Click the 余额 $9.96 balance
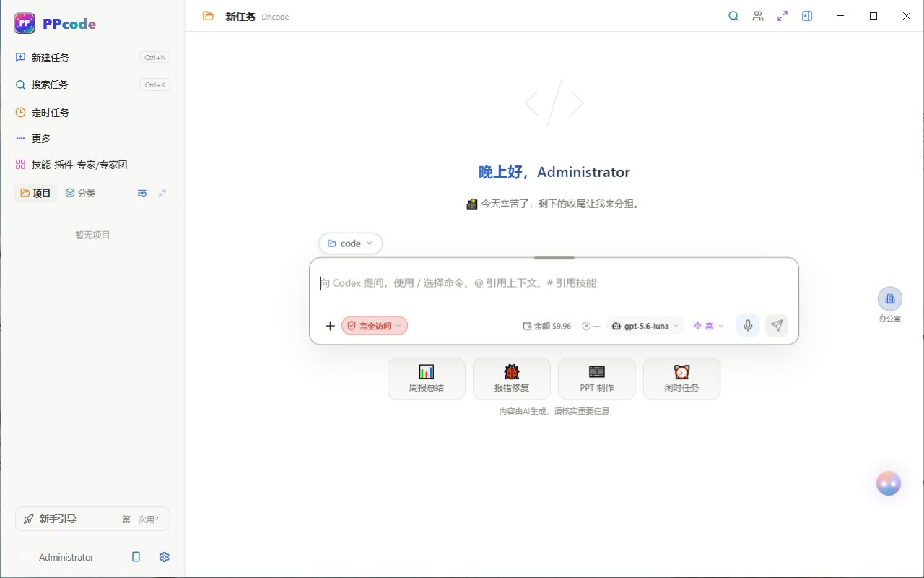 547,326
